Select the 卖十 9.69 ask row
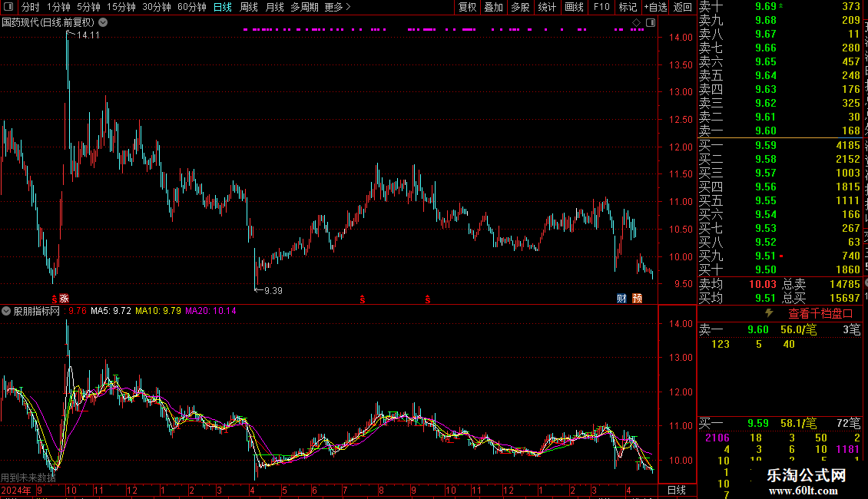The width and height of the screenshot is (868, 499). (780, 6)
